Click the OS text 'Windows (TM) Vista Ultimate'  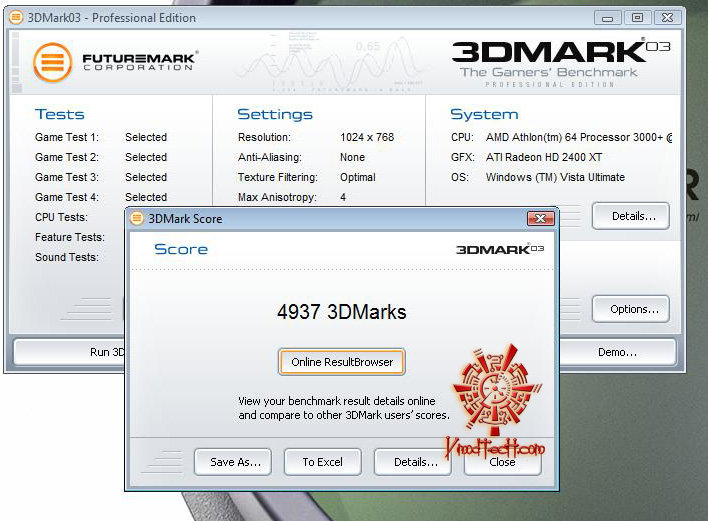coord(555,177)
